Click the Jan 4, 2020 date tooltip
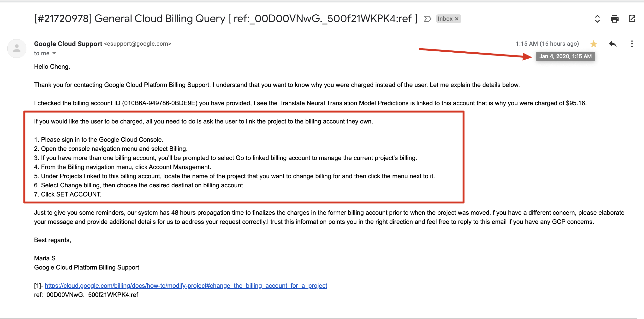The image size is (644, 319). [565, 56]
